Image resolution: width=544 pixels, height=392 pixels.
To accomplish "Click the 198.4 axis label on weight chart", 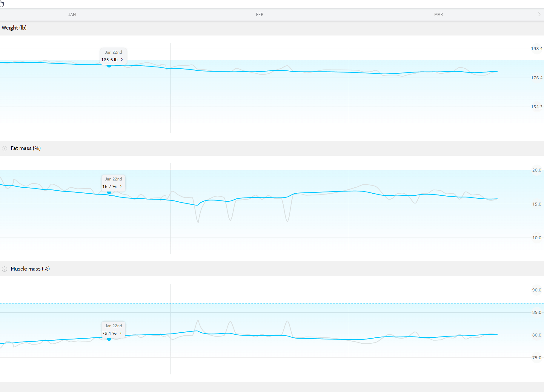I will tap(537, 49).
